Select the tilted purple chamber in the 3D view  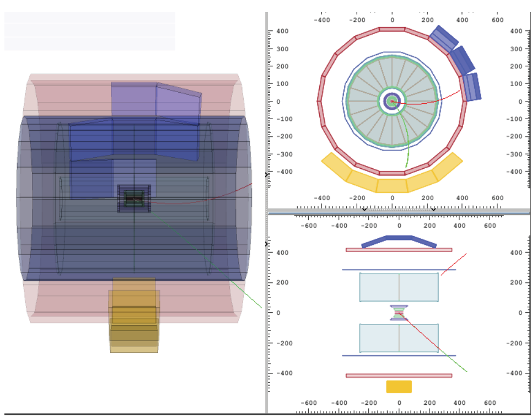pos(179,105)
